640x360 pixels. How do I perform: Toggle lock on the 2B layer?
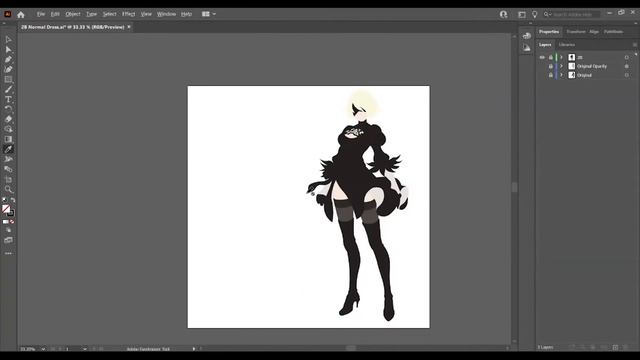click(551, 57)
